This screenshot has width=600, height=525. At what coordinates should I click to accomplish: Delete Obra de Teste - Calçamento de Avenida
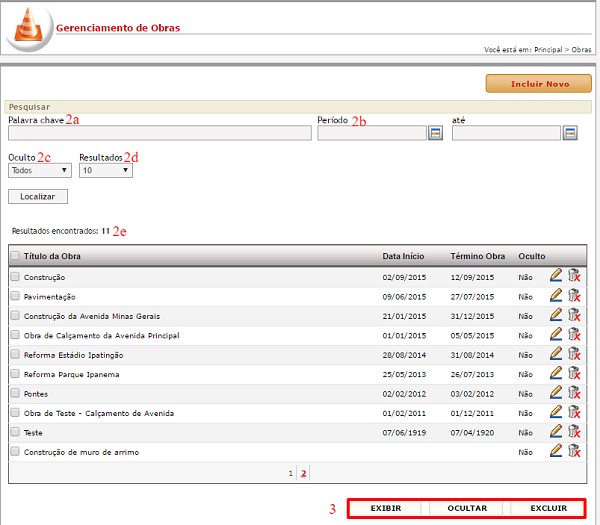tap(574, 412)
